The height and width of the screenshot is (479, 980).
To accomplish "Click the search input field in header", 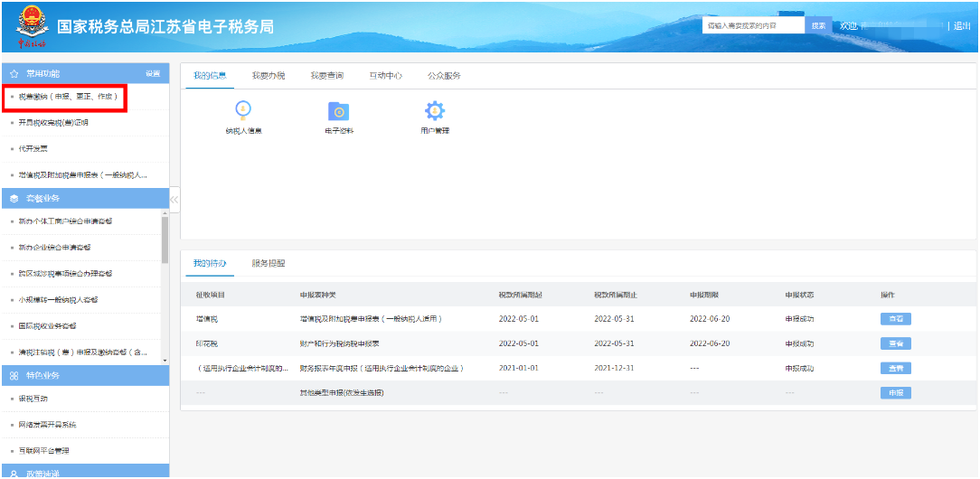I will click(x=753, y=26).
